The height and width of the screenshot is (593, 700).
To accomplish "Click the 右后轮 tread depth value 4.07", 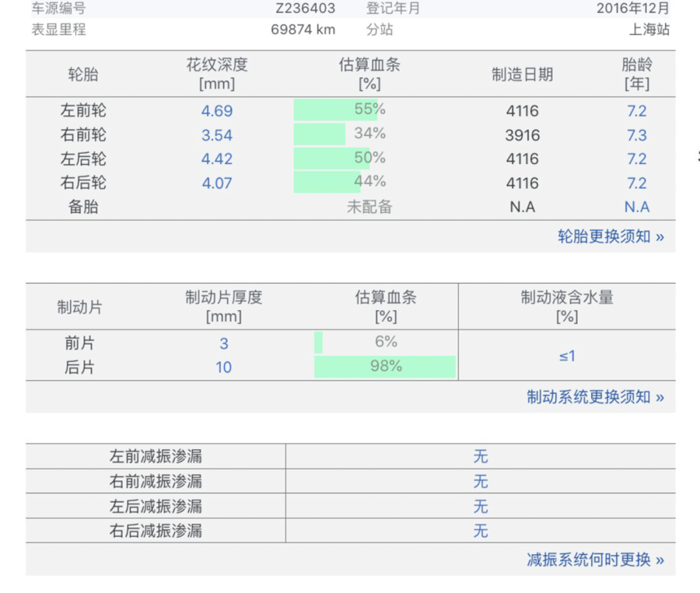I will (x=216, y=183).
